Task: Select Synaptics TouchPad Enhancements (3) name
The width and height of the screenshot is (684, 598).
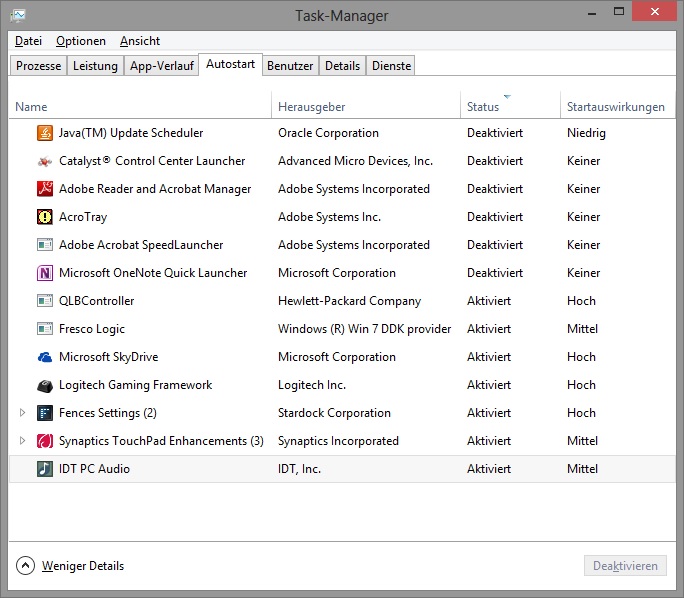Action: [161, 441]
